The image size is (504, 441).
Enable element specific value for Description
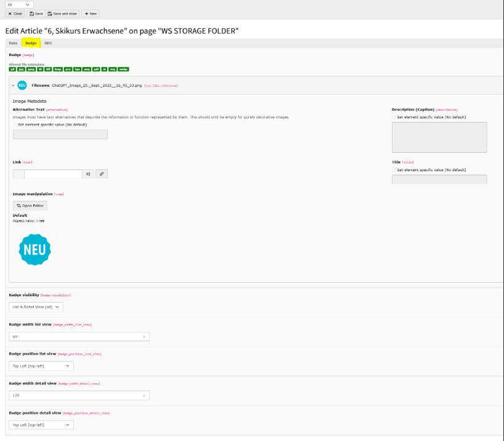click(394, 116)
